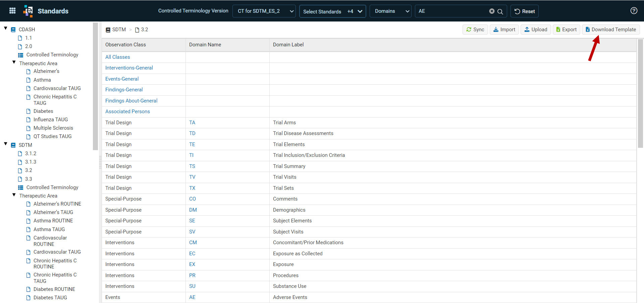Open the AE domain link

pyautogui.click(x=192, y=297)
